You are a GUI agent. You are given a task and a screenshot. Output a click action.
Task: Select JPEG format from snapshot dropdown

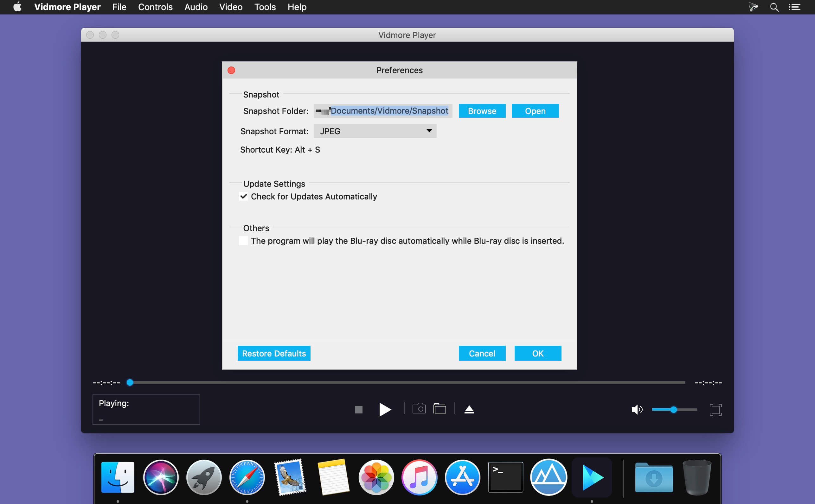tap(375, 130)
